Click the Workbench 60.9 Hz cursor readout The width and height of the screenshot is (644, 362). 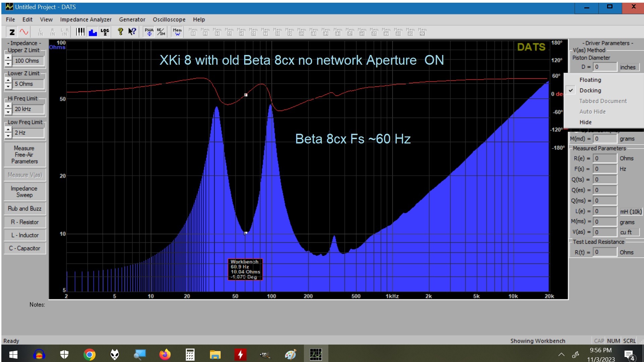coord(245,269)
